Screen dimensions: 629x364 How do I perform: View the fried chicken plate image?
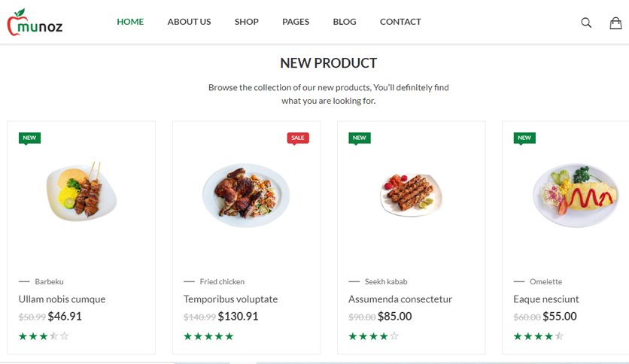coord(246,195)
